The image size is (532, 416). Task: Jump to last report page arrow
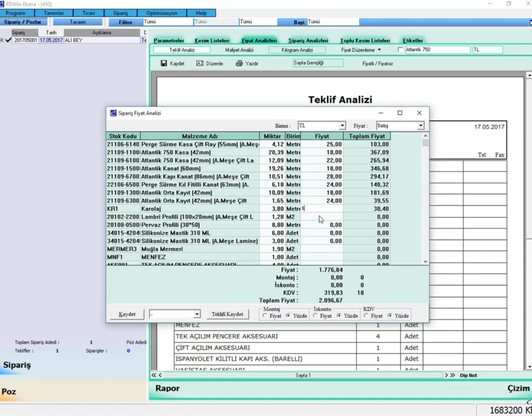452,375
